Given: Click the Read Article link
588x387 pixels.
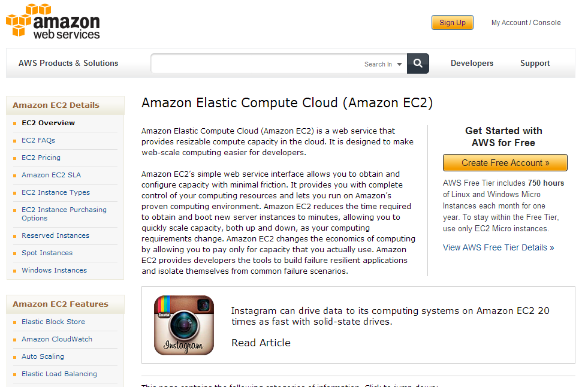Looking at the screenshot, I should 261,343.
